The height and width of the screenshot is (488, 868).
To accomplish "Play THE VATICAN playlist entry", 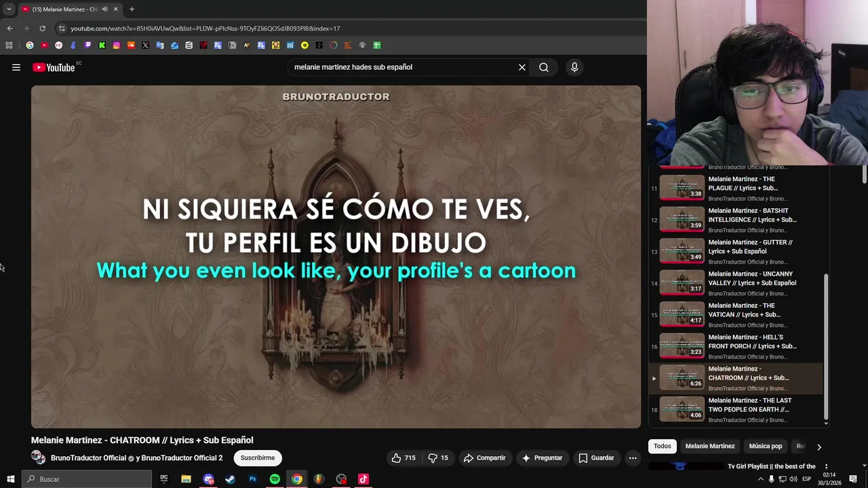I will point(736,314).
